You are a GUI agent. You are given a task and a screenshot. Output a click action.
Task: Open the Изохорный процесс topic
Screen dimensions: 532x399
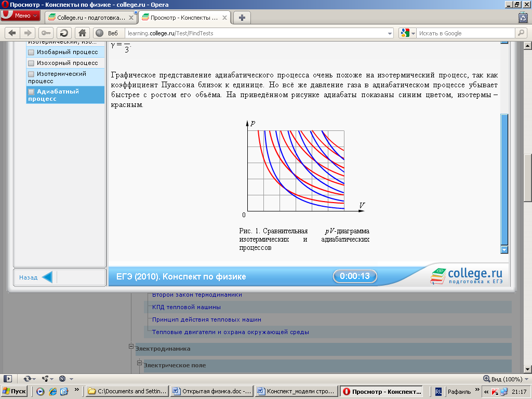coord(67,63)
